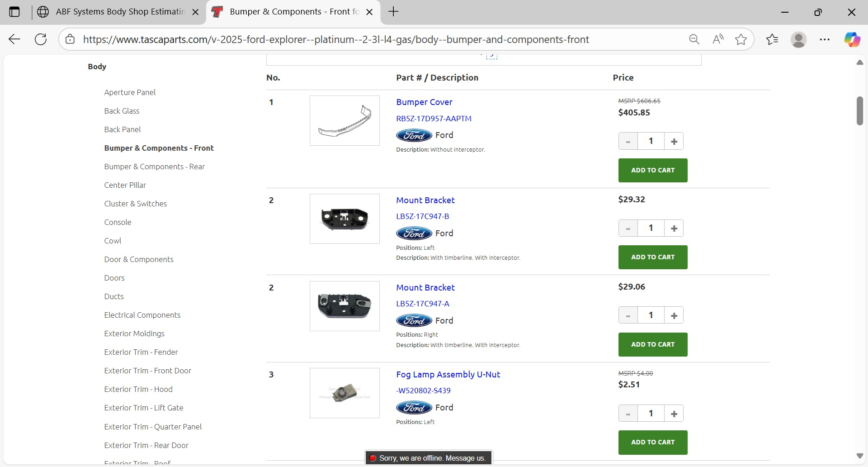Open the browser zoom magnifier icon
The height and width of the screenshot is (467, 868).
[x=694, y=39]
